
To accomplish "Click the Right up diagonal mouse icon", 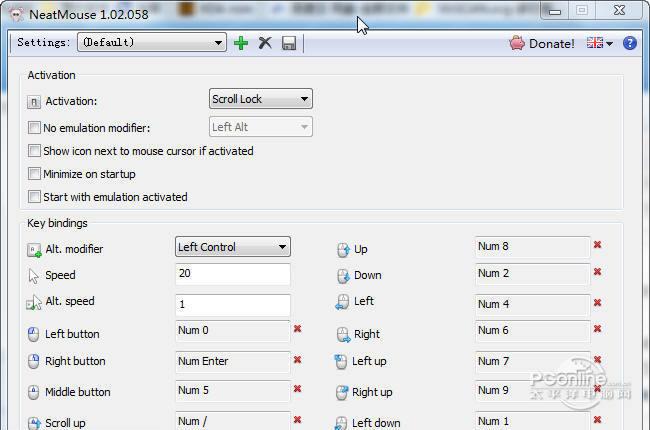I will pyautogui.click(x=342, y=392).
